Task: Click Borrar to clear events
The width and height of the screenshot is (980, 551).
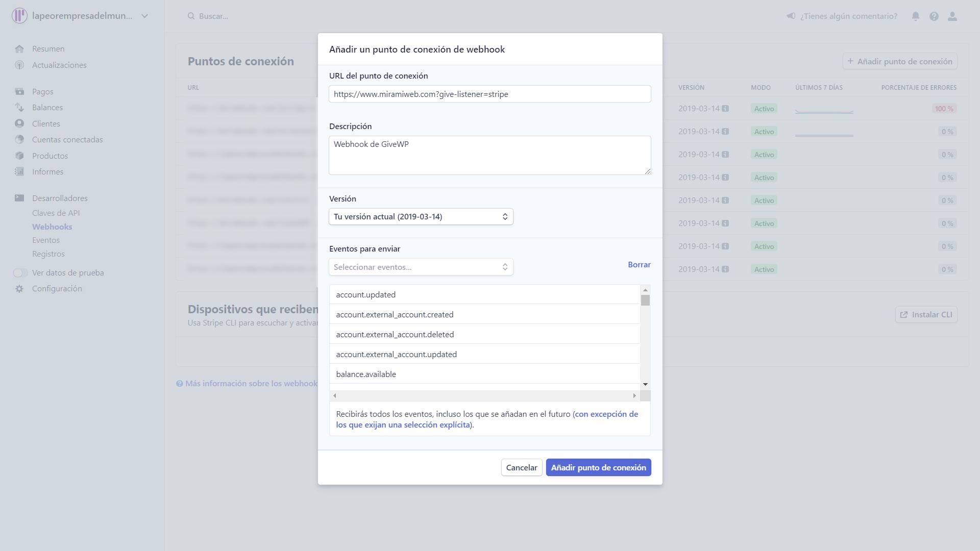Action: 639,265
